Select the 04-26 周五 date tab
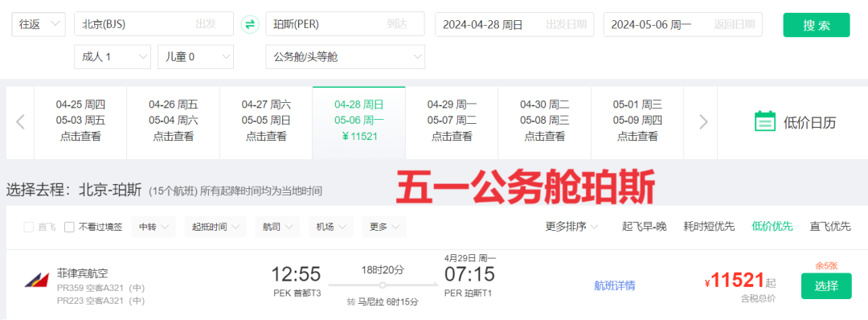Screen dimensions: 868x320 [174, 122]
